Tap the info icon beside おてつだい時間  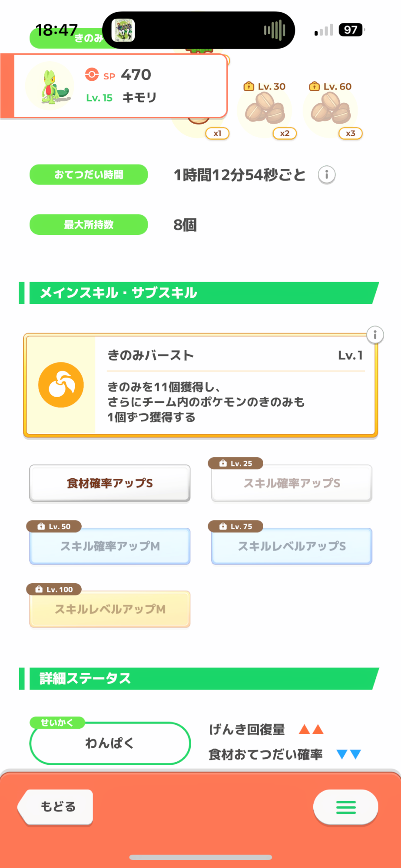pos(327,175)
